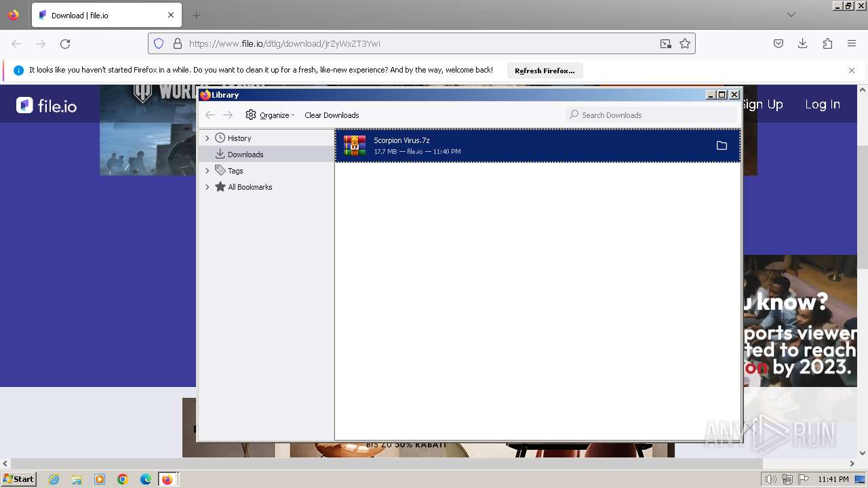Image resolution: width=868 pixels, height=488 pixels.
Task: Launch Internet Explorer from taskbar
Action: pyautogui.click(x=54, y=479)
